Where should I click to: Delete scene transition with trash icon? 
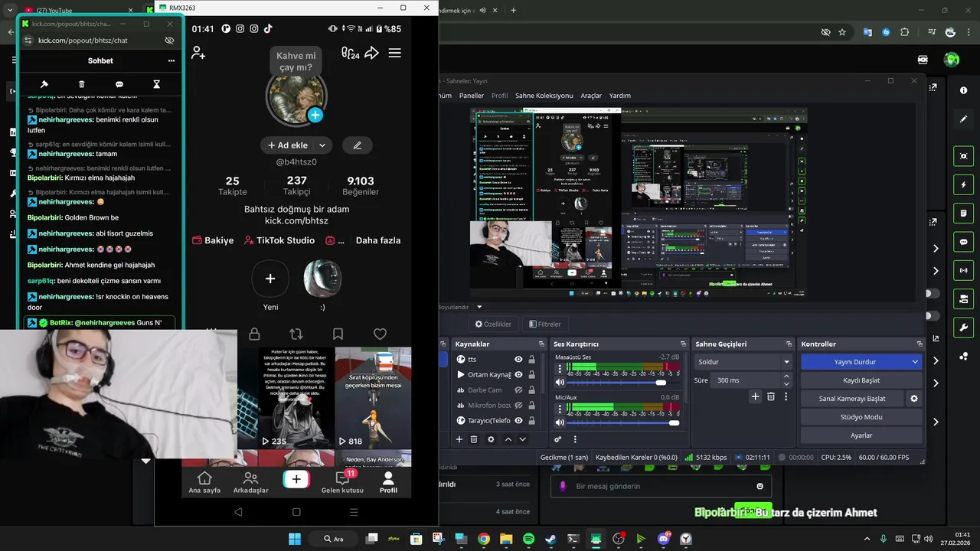click(x=771, y=396)
